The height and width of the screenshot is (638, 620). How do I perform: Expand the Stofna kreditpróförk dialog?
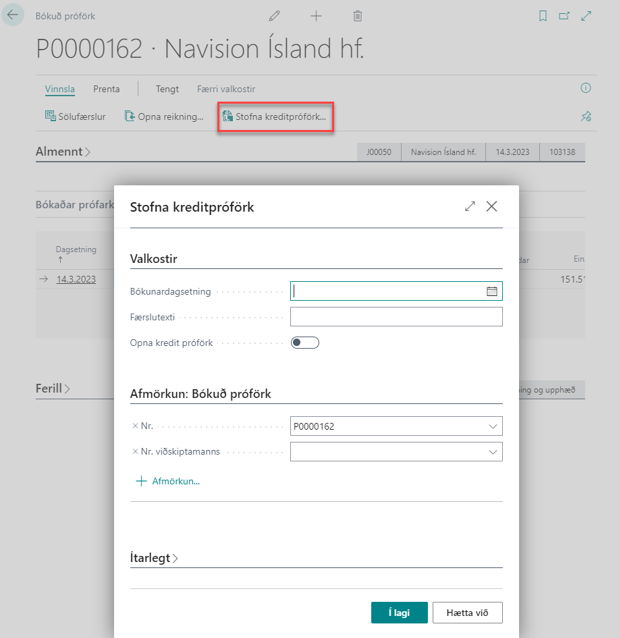pos(470,207)
